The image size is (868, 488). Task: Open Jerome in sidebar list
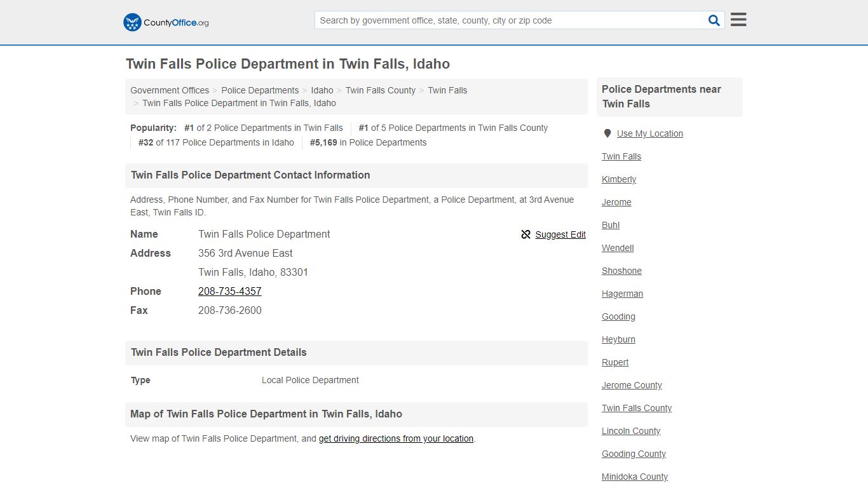pos(616,202)
